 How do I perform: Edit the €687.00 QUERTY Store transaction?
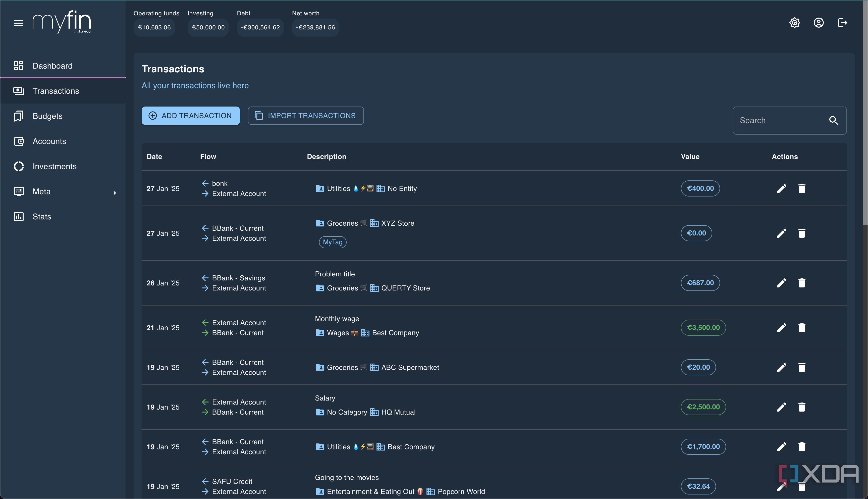[781, 283]
